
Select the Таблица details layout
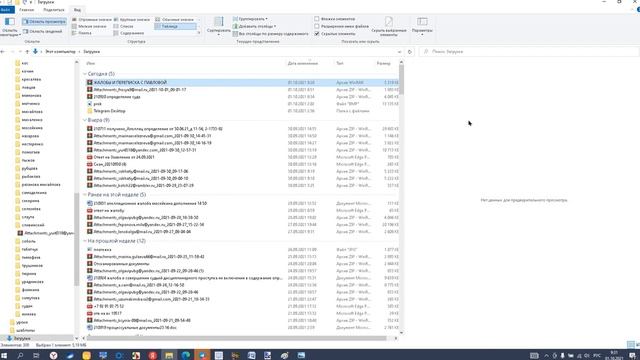tap(175, 27)
